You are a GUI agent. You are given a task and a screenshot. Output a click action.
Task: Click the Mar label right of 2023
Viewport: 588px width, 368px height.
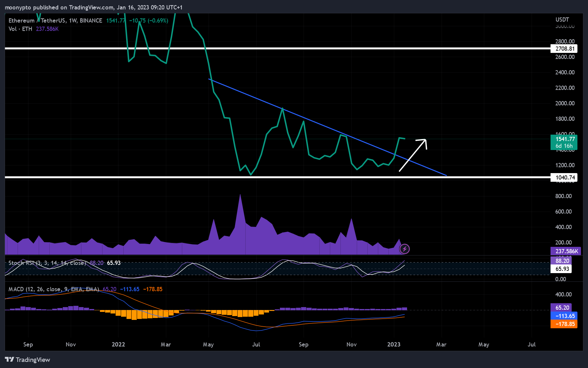[x=441, y=344]
